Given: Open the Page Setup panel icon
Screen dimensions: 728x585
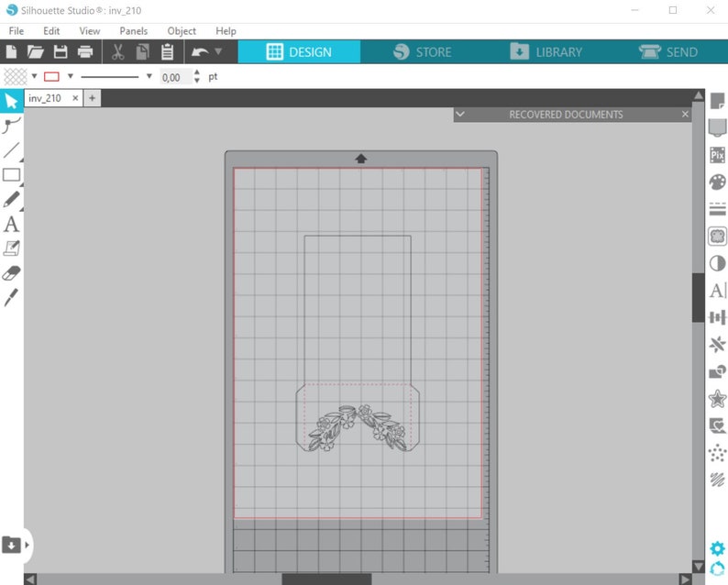Looking at the screenshot, I should click(717, 101).
